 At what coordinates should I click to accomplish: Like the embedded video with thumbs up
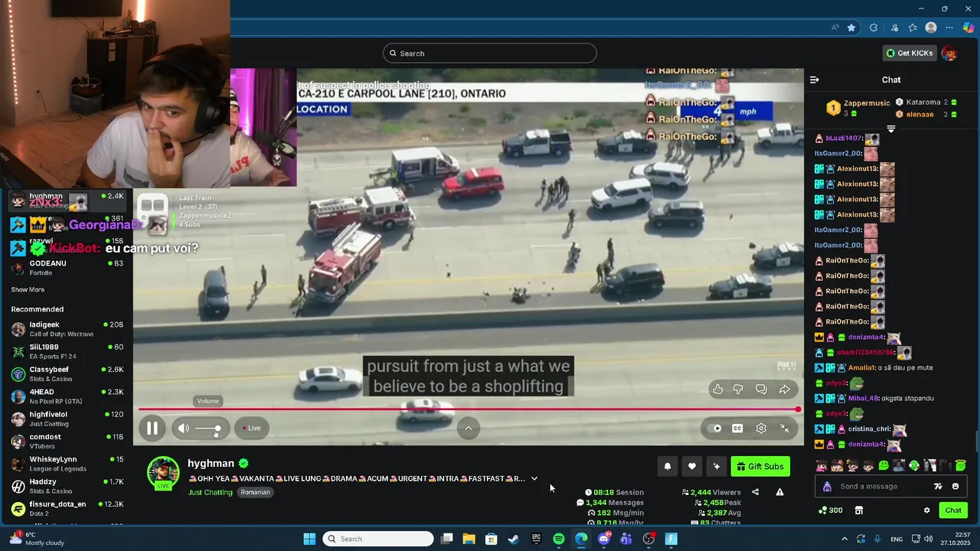coord(717,390)
